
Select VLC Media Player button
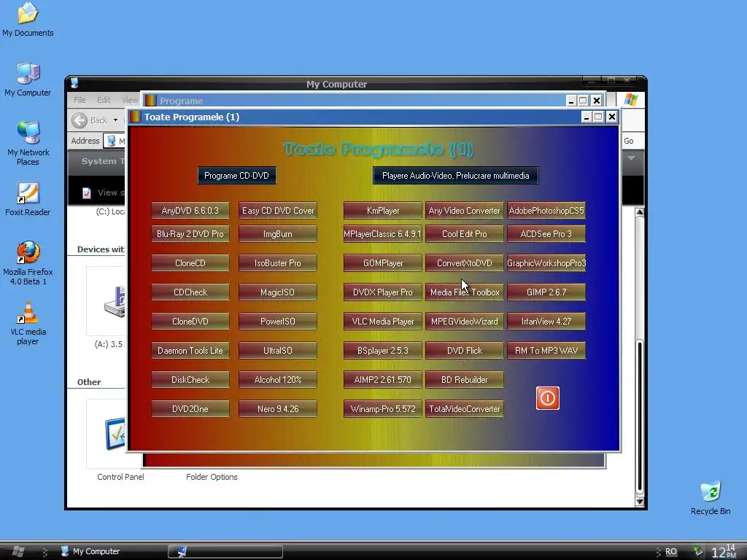pyautogui.click(x=382, y=322)
